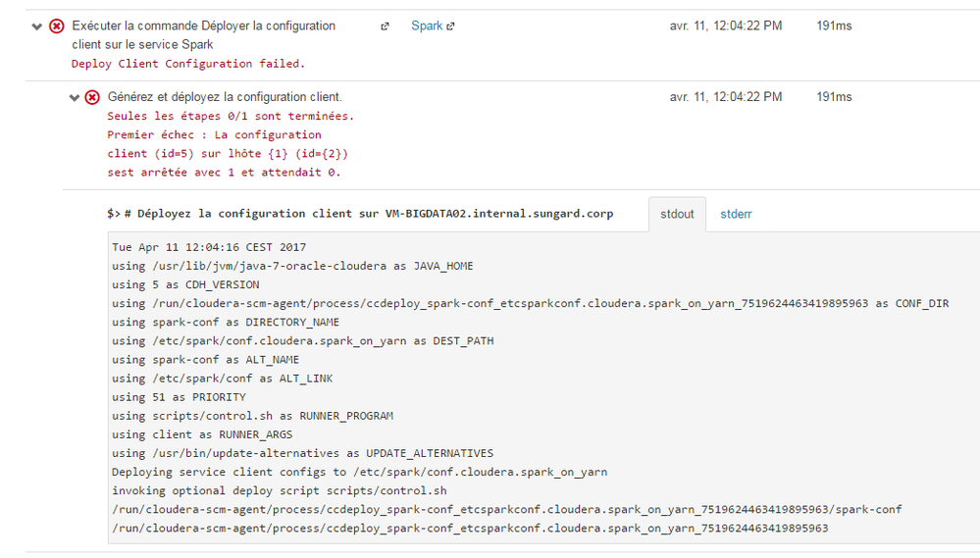
Task: Open external link icon left of Spark
Action: pyautogui.click(x=385, y=26)
